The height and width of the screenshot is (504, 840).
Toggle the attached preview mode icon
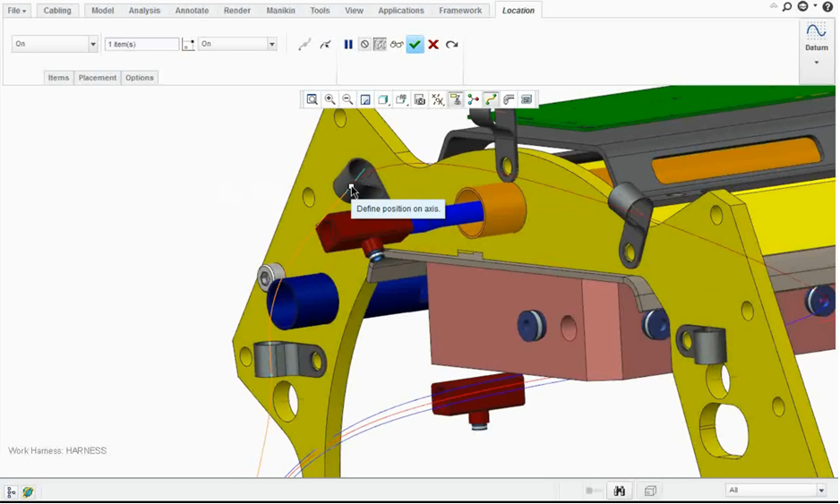coord(380,45)
